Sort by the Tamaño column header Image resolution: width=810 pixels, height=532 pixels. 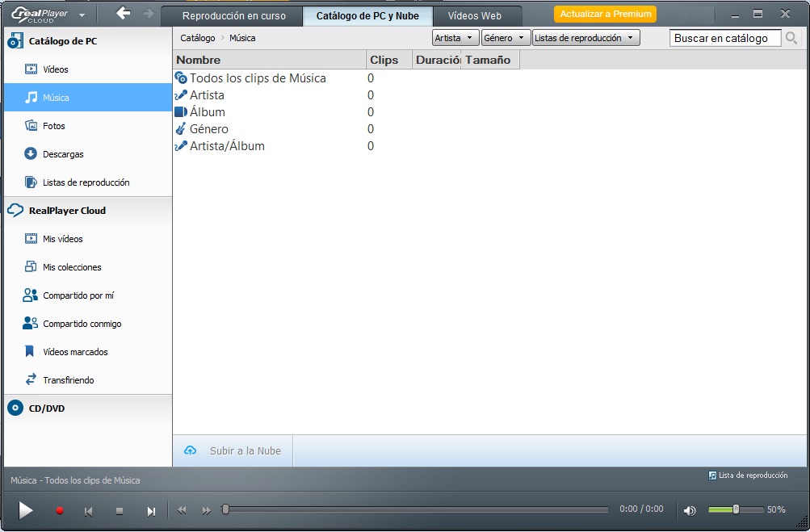tap(489, 60)
